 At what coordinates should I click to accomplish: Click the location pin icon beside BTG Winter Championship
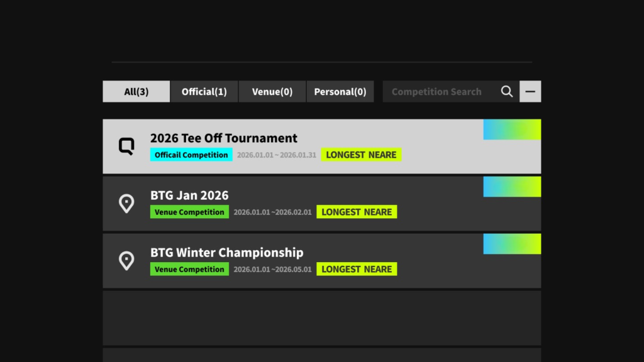126,261
